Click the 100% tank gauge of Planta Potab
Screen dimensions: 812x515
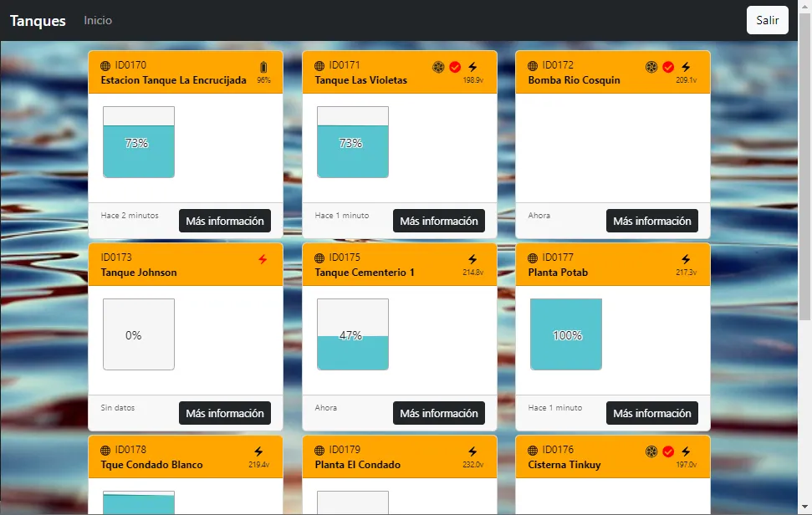tap(566, 334)
